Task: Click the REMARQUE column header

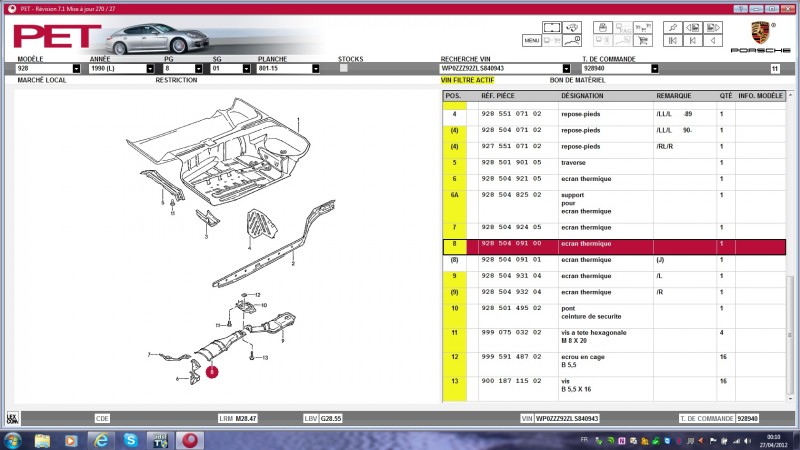Action: point(673,96)
